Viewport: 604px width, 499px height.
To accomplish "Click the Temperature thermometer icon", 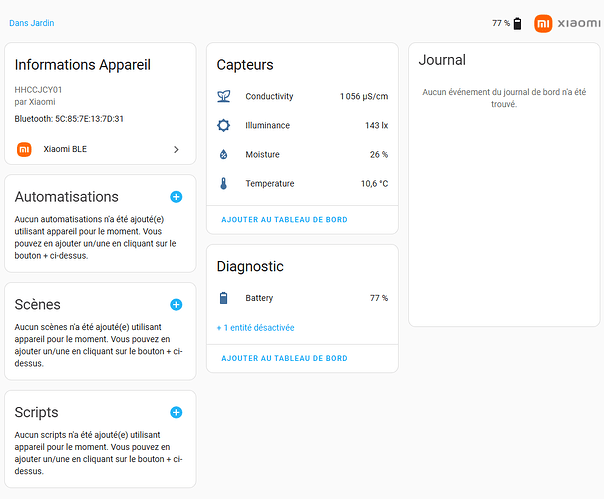I will [x=223, y=184].
